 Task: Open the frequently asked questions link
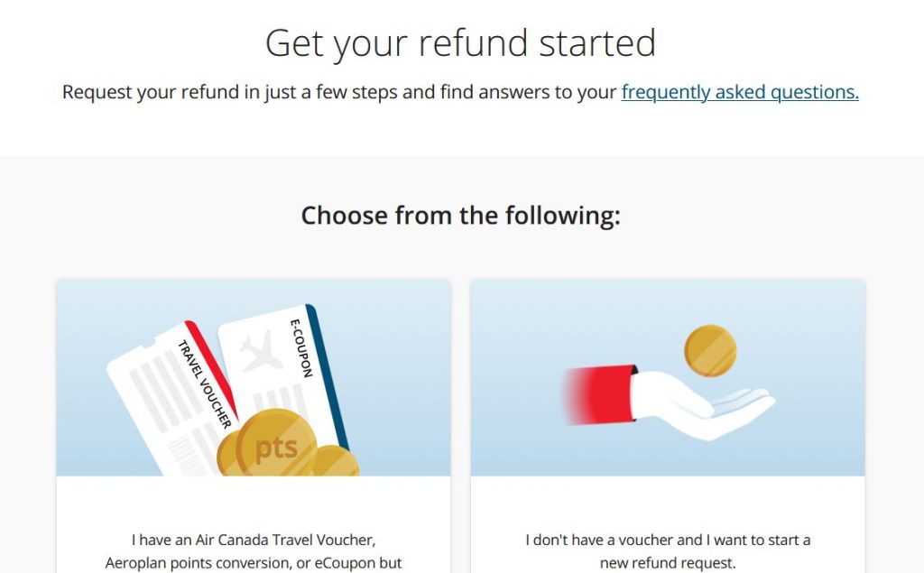pos(740,92)
